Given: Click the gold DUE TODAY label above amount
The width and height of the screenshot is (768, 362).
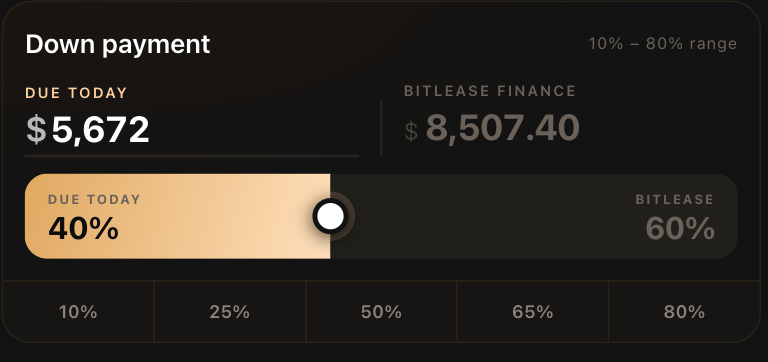Looking at the screenshot, I should [76, 93].
